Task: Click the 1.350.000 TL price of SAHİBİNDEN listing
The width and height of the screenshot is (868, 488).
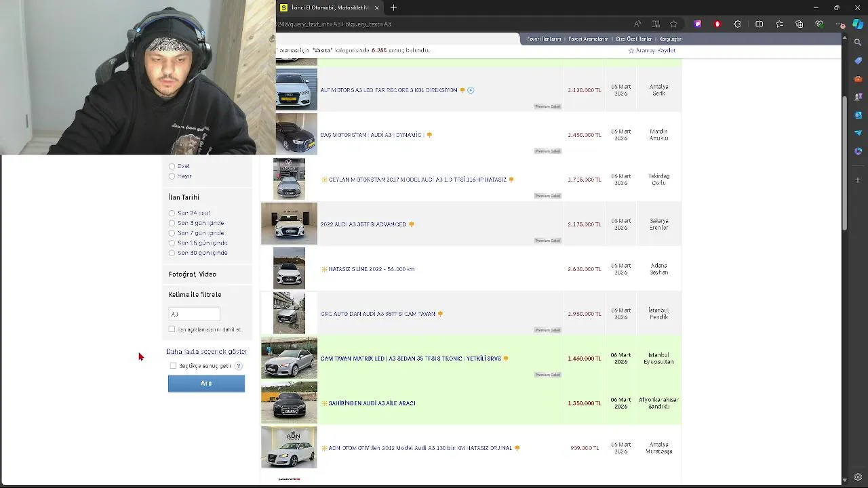Action: 585,403
